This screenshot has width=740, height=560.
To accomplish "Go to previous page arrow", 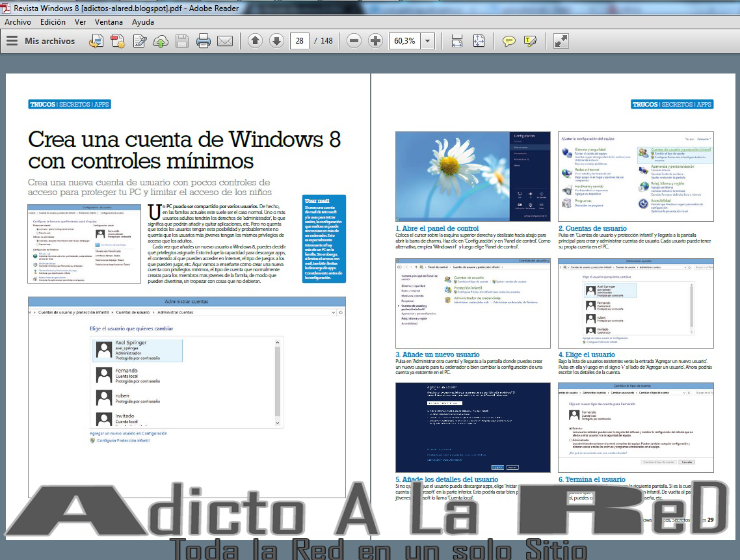I will pyautogui.click(x=256, y=40).
